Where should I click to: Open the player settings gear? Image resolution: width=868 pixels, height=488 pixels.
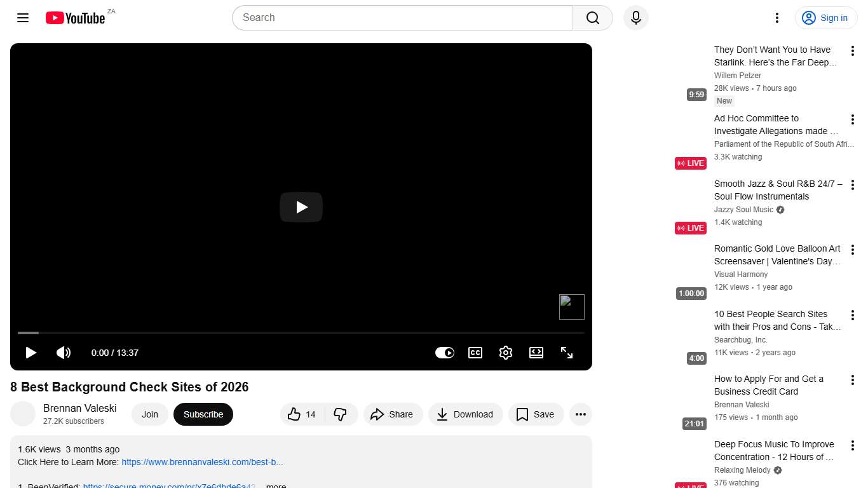[506, 353]
